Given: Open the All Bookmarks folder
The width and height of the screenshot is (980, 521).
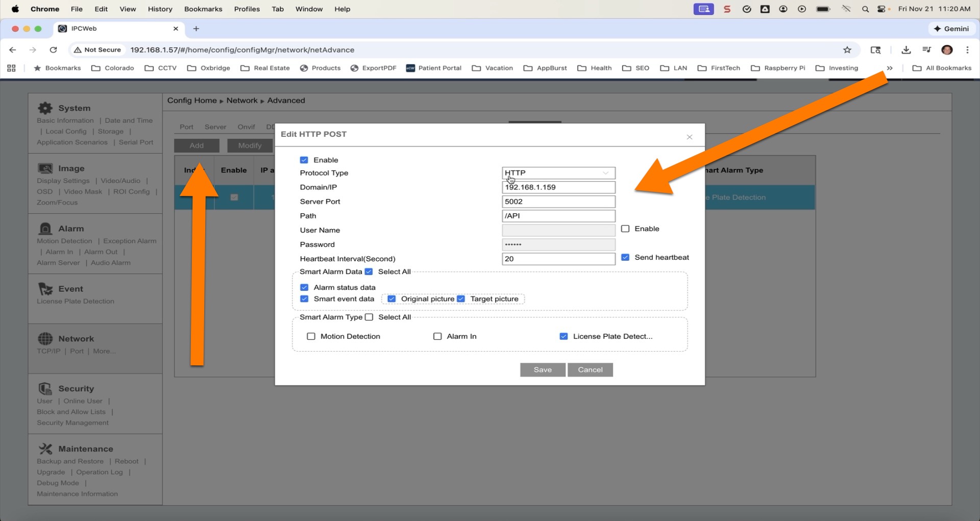Looking at the screenshot, I should 942,68.
